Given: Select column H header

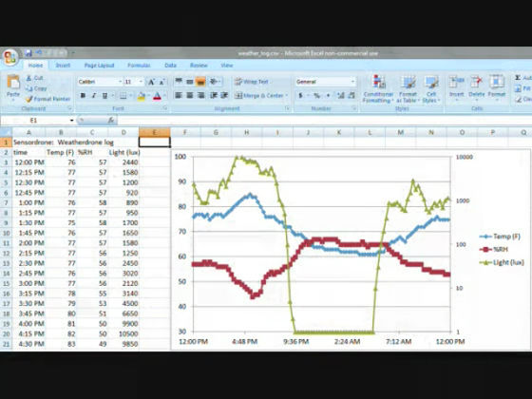Looking at the screenshot, I should click(246, 132).
